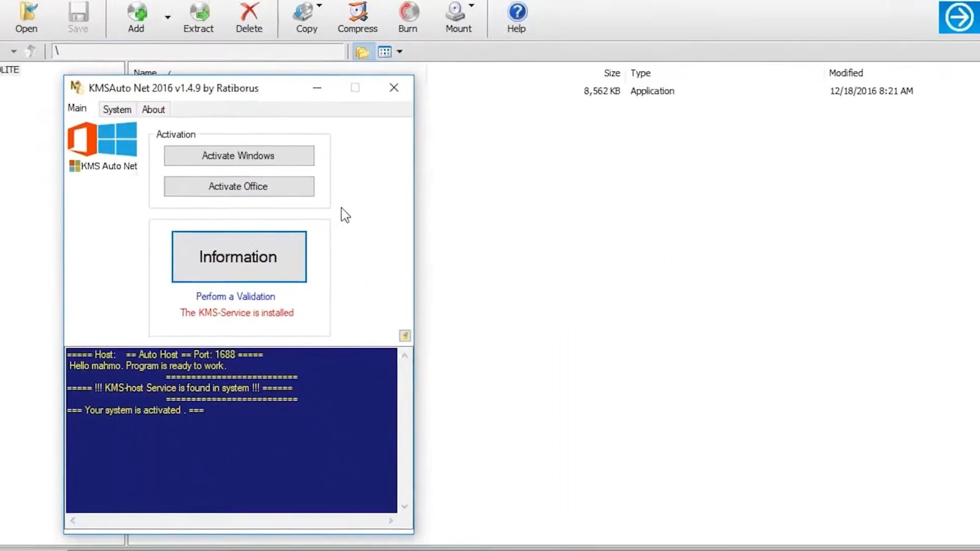Toggle the folder tree view icon
980x551 pixels.
(362, 52)
